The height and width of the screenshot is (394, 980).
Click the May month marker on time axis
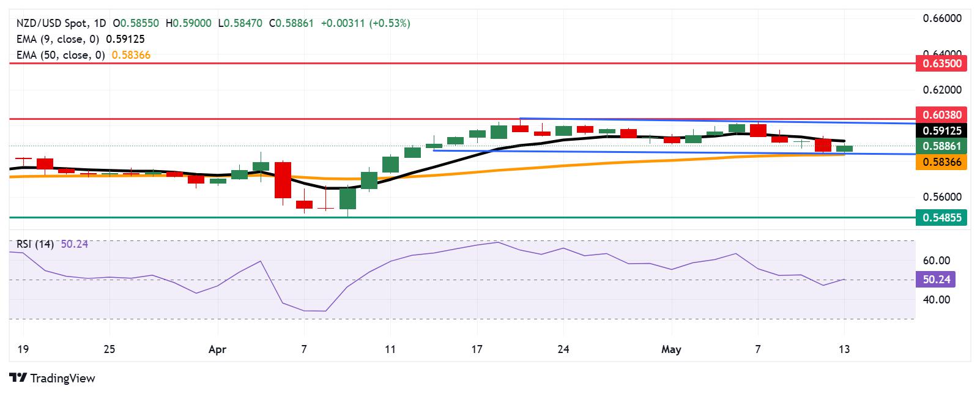tap(671, 350)
